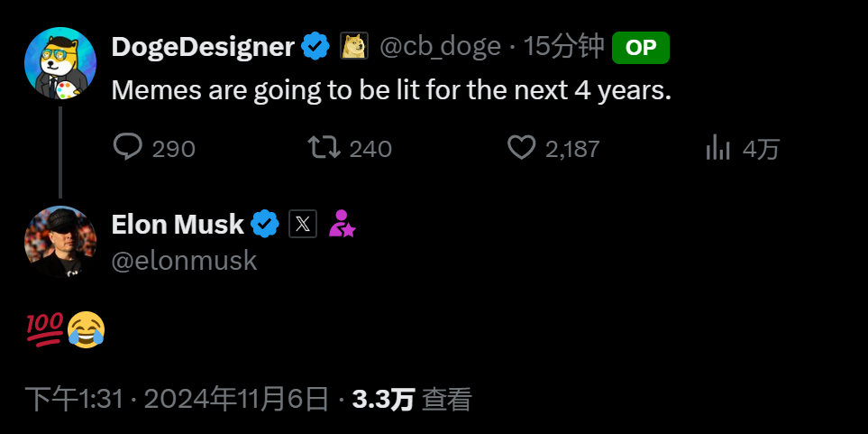Open the @cb_doge handle link

click(440, 46)
